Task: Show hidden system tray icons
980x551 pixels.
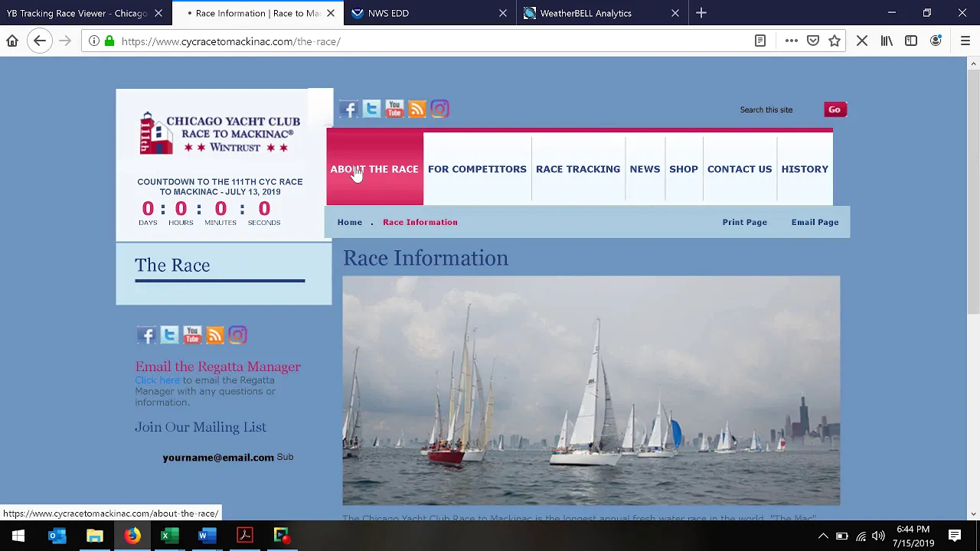Action: pyautogui.click(x=823, y=536)
